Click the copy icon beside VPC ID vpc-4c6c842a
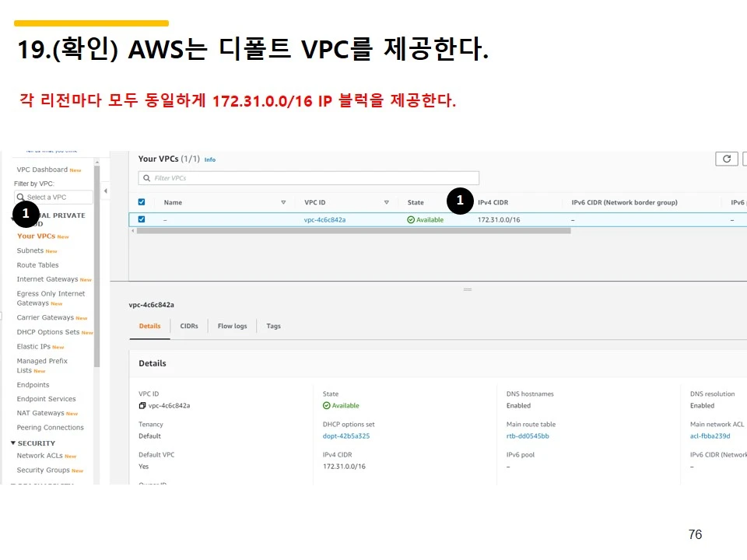The width and height of the screenshot is (747, 560). [142, 406]
